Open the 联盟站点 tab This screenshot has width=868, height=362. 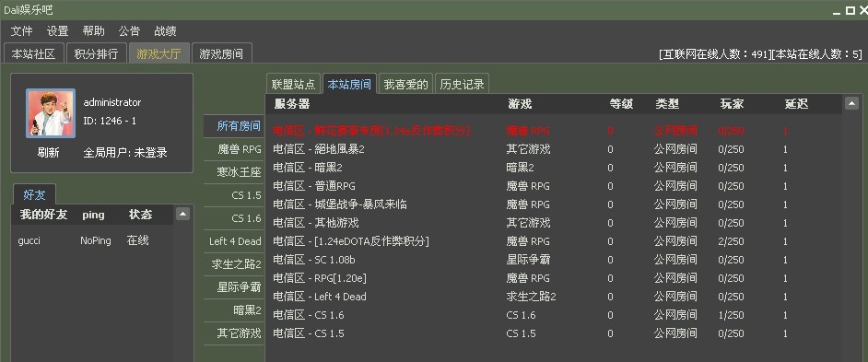pyautogui.click(x=293, y=84)
